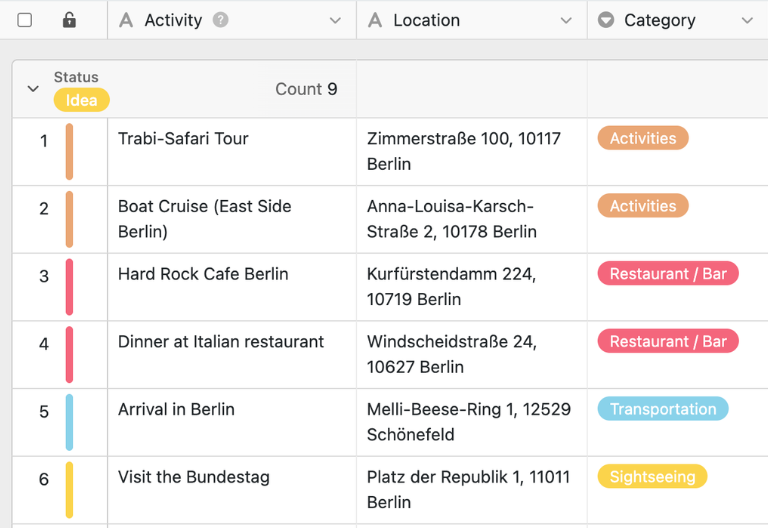The height and width of the screenshot is (528, 768).
Task: Open the Activity column help question mark
Action: pos(220,20)
